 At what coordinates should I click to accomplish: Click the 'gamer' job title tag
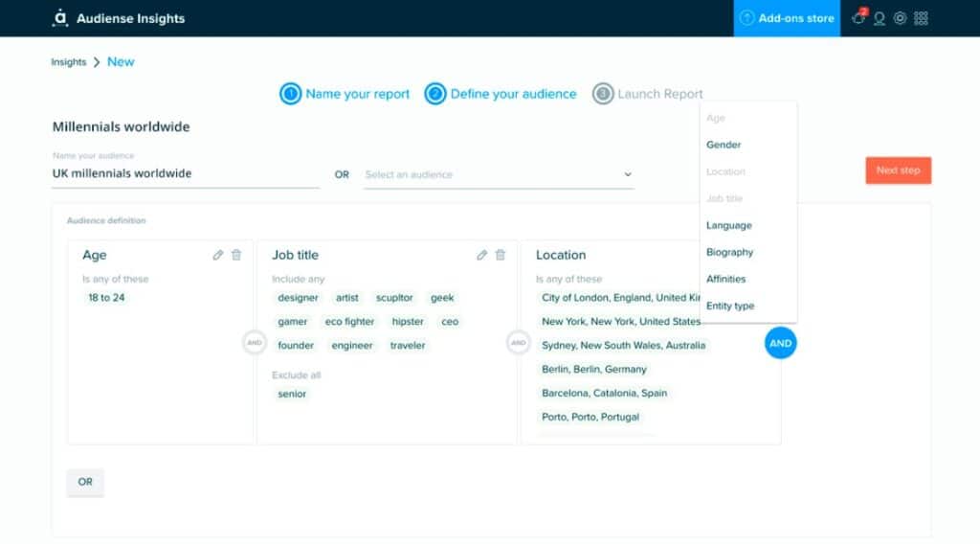(293, 322)
